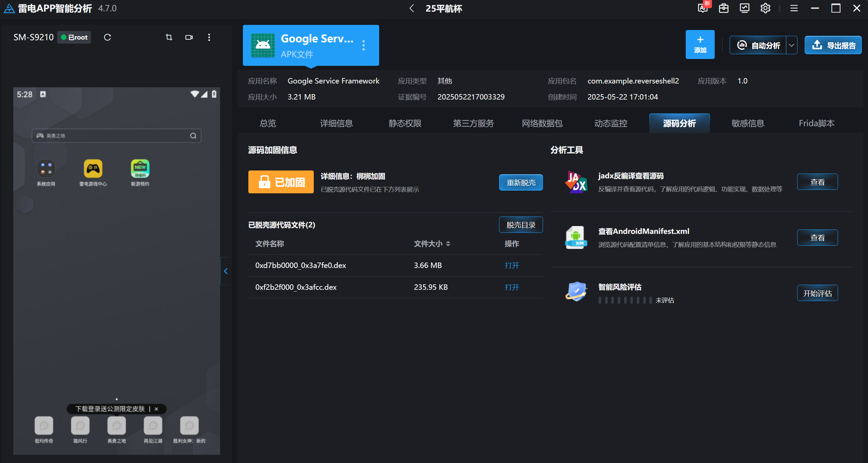
Task: Click 导出报告 export button
Action: 833,45
